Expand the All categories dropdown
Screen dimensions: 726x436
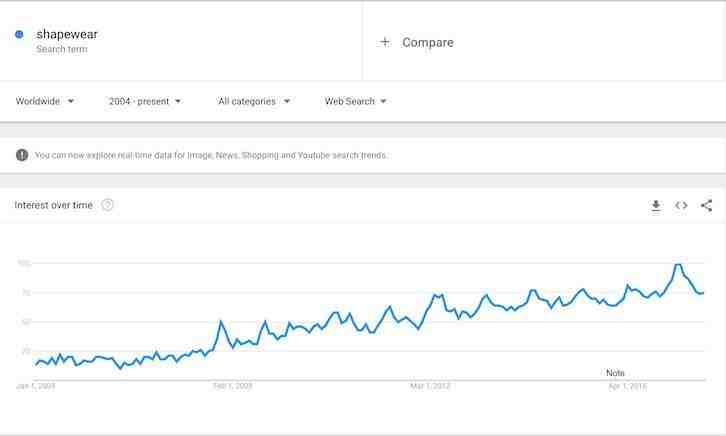coord(254,101)
